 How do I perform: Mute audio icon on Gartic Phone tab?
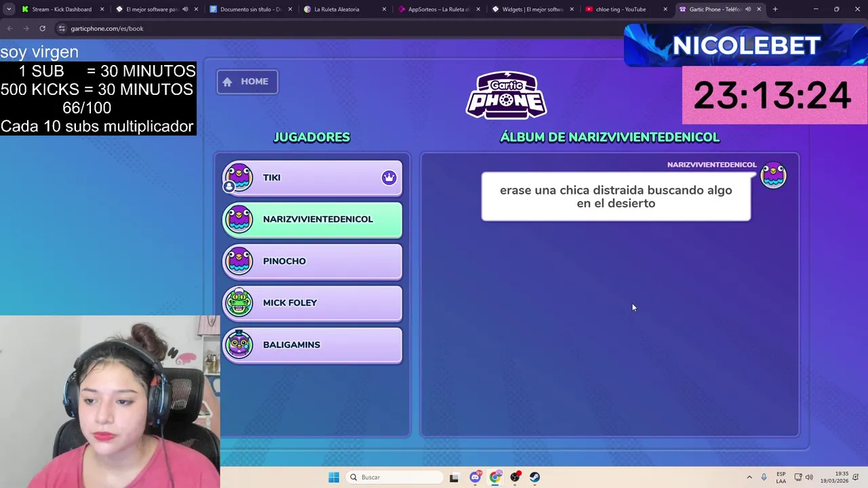(748, 9)
